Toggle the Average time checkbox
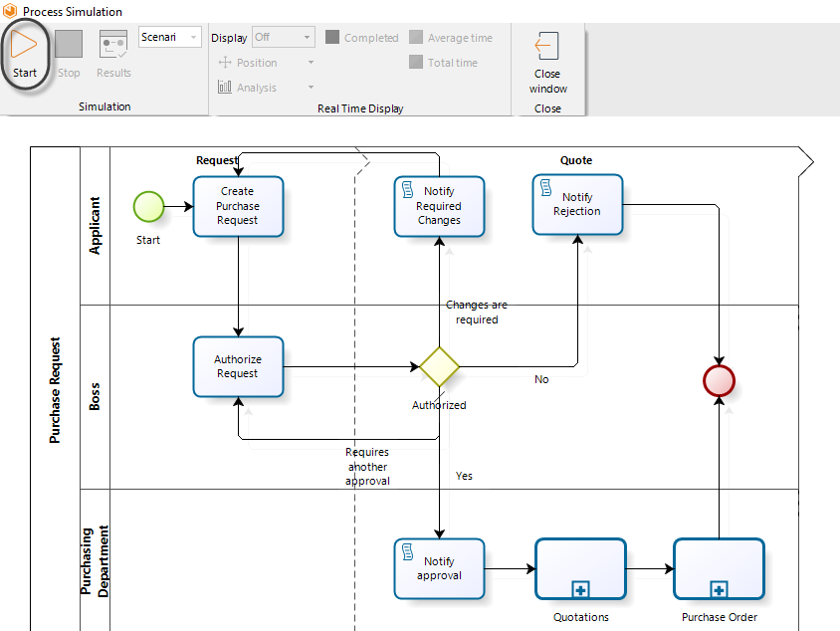This screenshot has width=840, height=631. pyautogui.click(x=416, y=37)
